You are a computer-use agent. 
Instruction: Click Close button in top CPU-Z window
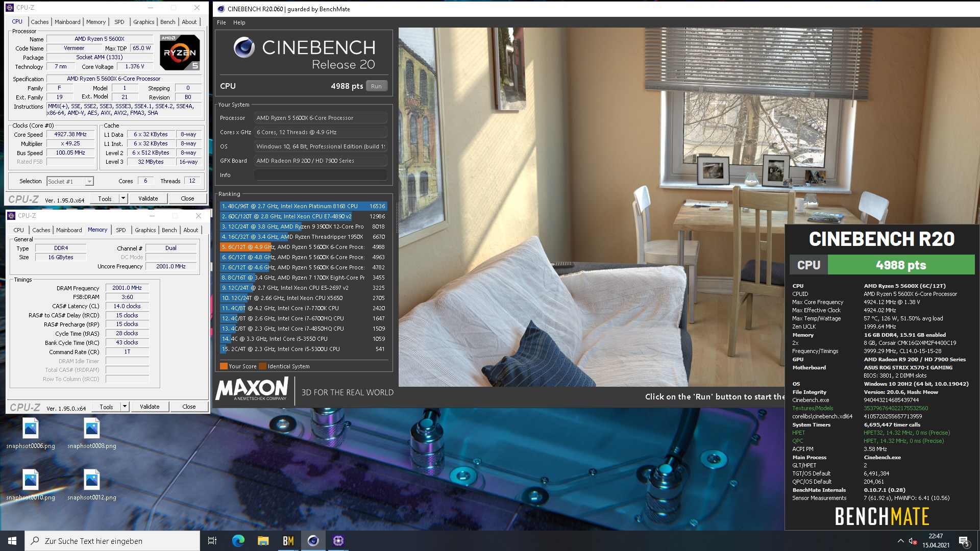(187, 198)
